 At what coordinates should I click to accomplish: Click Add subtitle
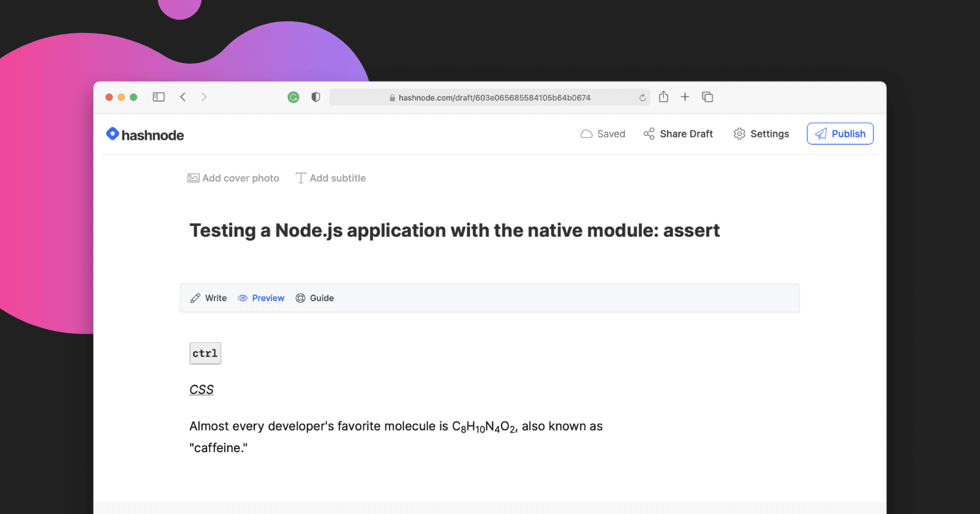(x=331, y=178)
